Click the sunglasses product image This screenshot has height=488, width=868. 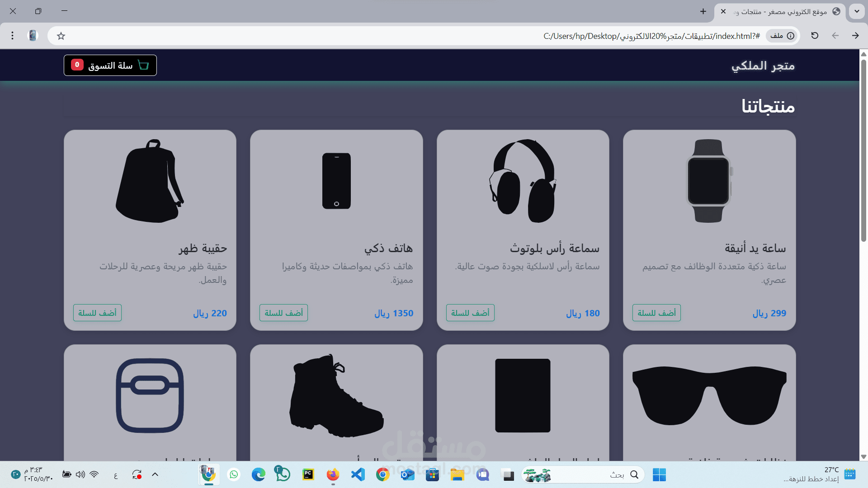709,395
